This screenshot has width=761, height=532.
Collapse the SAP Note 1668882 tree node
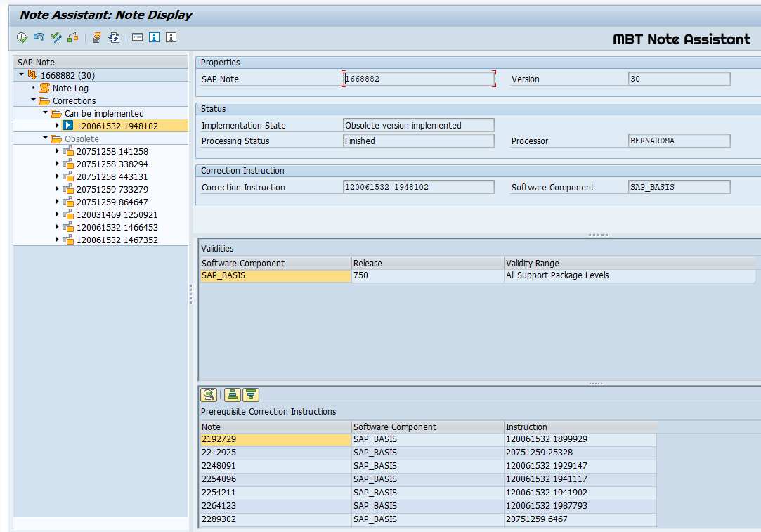(22, 75)
